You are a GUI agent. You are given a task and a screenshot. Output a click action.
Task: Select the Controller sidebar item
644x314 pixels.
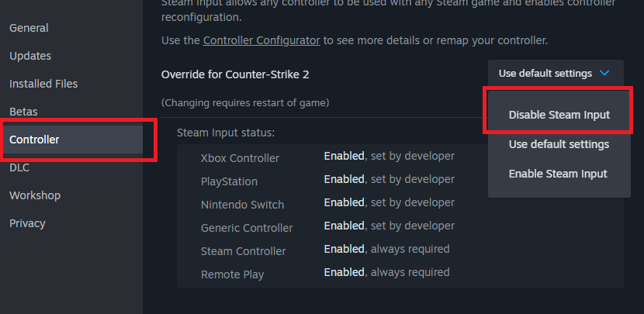coord(34,140)
